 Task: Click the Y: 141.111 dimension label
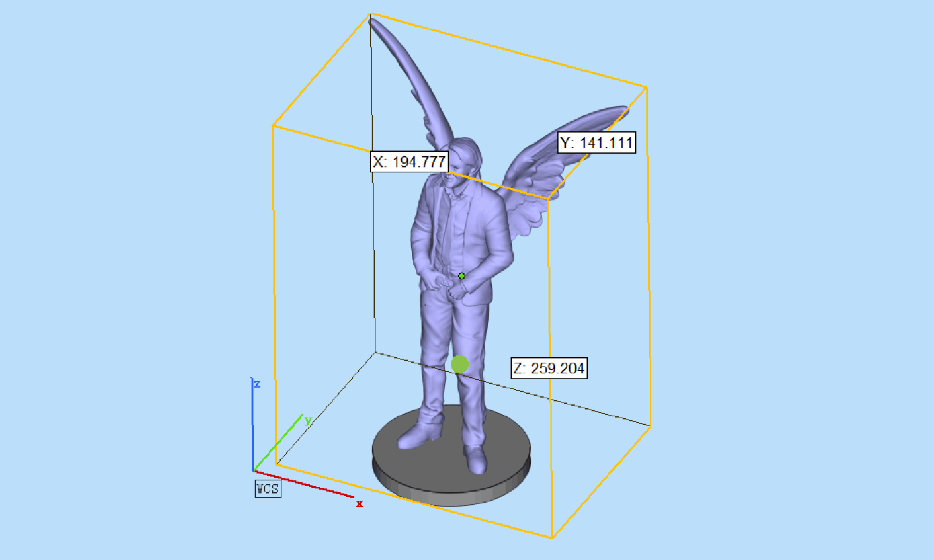point(597,142)
